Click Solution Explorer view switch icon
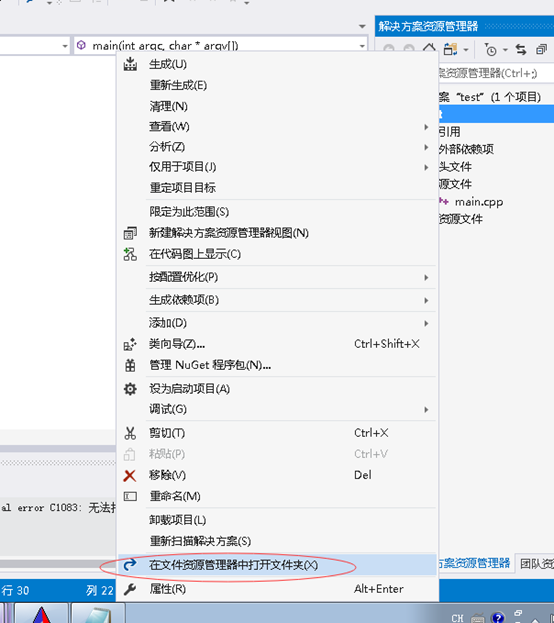The width and height of the screenshot is (554, 623). (x=450, y=50)
